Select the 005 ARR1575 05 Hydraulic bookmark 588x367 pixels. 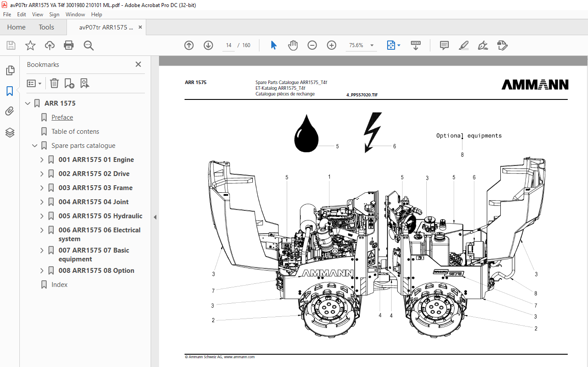point(100,216)
